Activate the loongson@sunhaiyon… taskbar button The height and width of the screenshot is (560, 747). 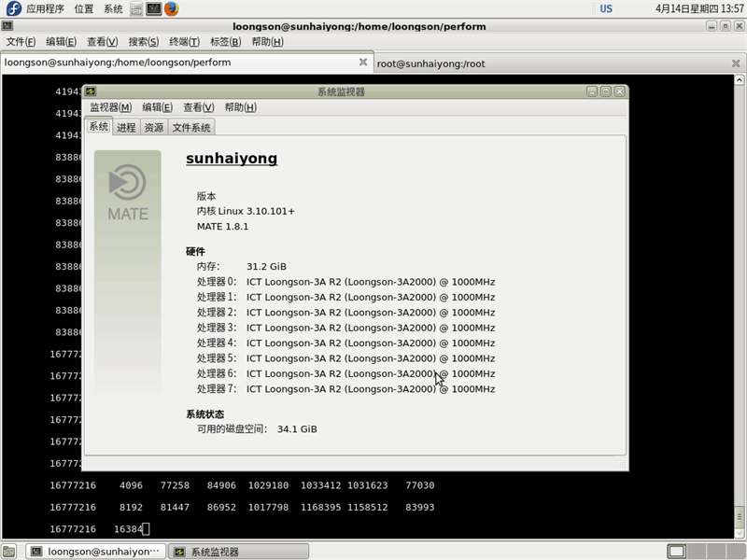coord(96,552)
